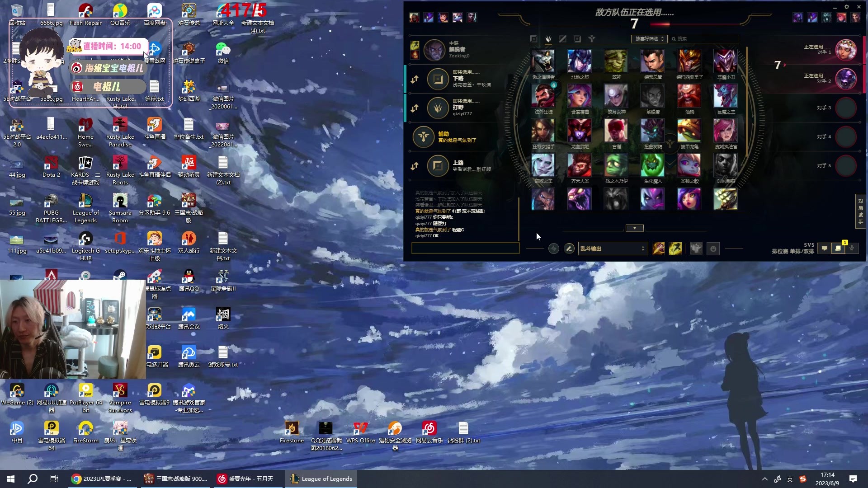Open League client settings gear
Image resolution: width=868 pixels, height=488 pixels.
(x=847, y=7)
